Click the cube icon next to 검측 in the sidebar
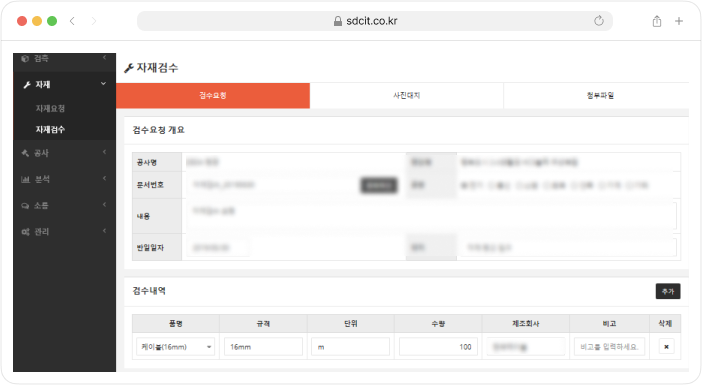702x385 pixels. 25,58
